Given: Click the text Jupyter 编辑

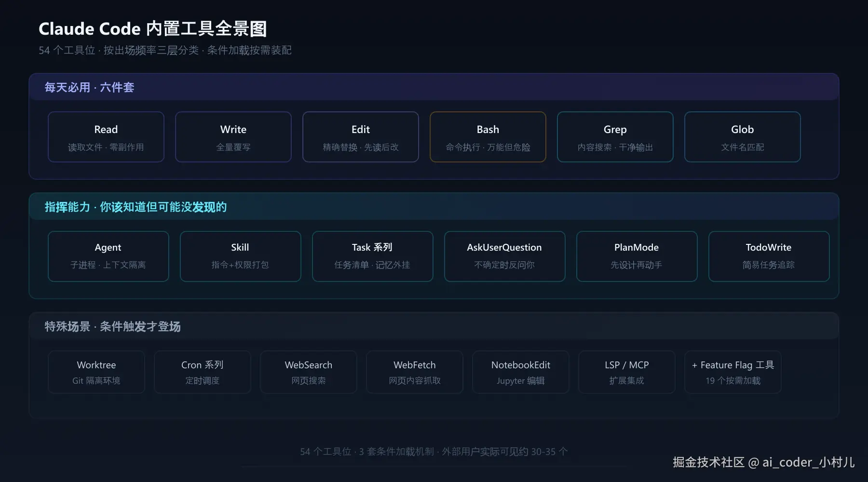Looking at the screenshot, I should point(521,380).
